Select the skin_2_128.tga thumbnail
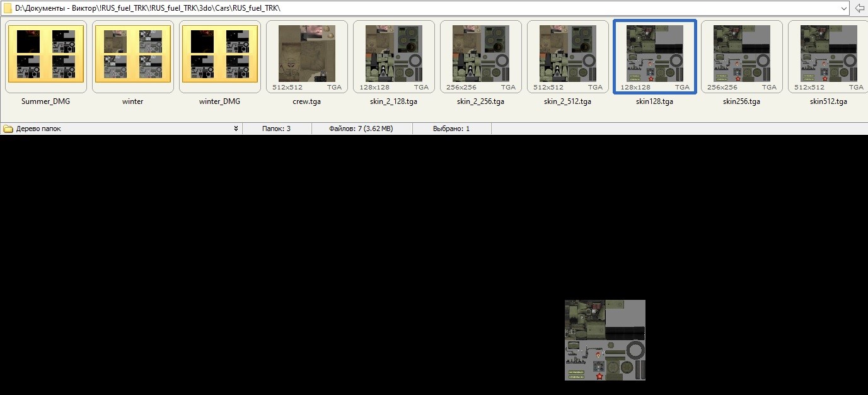The height and width of the screenshot is (395, 868). tap(394, 57)
